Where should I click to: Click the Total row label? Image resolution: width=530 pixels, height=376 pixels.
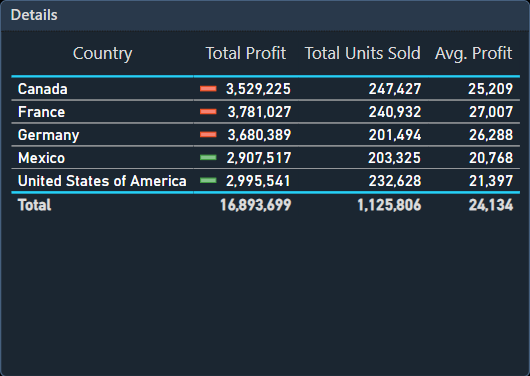(34, 205)
